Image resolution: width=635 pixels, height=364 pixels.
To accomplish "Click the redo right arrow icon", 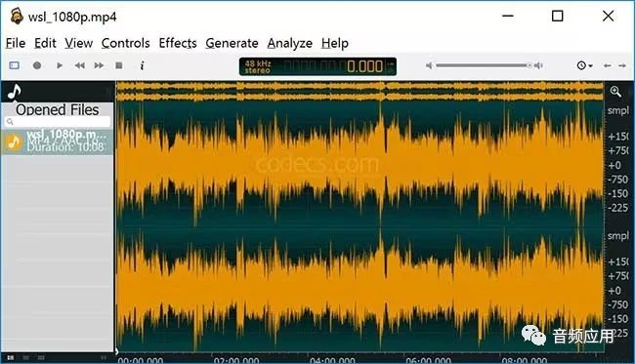I will tap(622, 65).
